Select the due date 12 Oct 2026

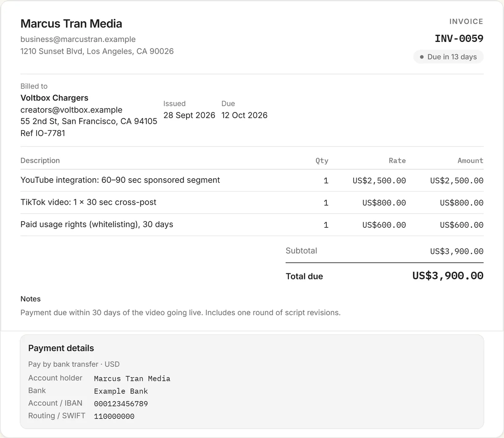(x=244, y=115)
